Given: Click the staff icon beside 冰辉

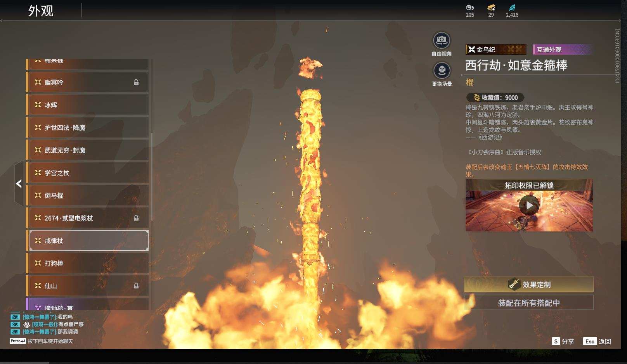Looking at the screenshot, I should pos(38,105).
